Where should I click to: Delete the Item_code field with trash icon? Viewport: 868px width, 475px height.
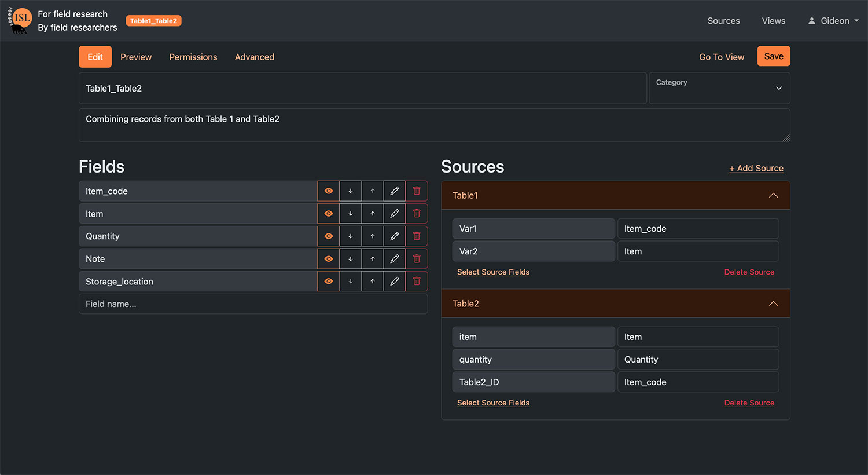pos(417,191)
